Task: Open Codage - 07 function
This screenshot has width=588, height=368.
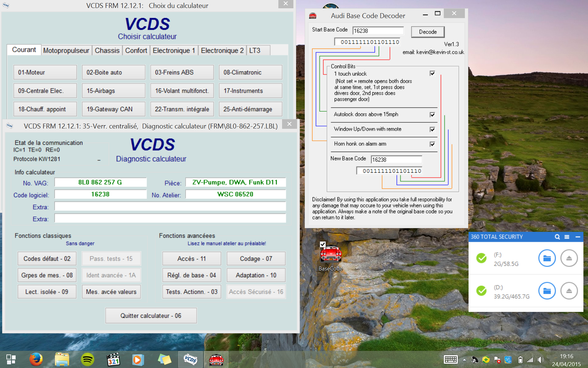Action: click(256, 259)
